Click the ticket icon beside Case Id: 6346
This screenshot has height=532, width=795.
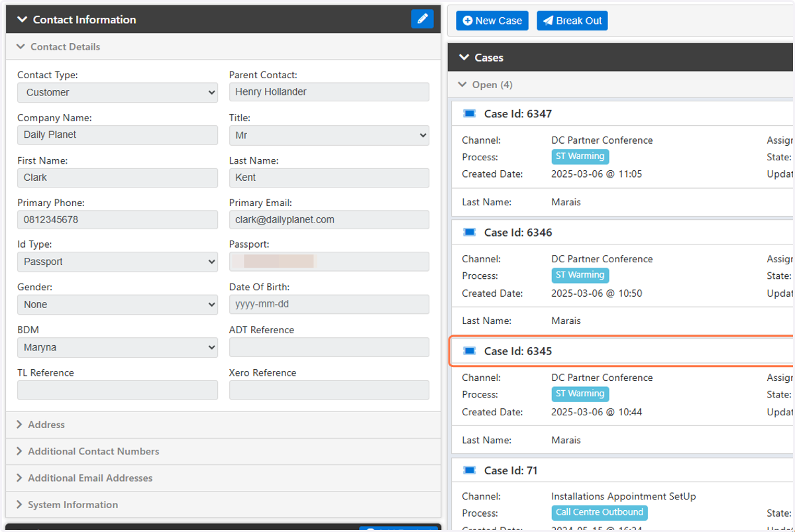point(470,233)
